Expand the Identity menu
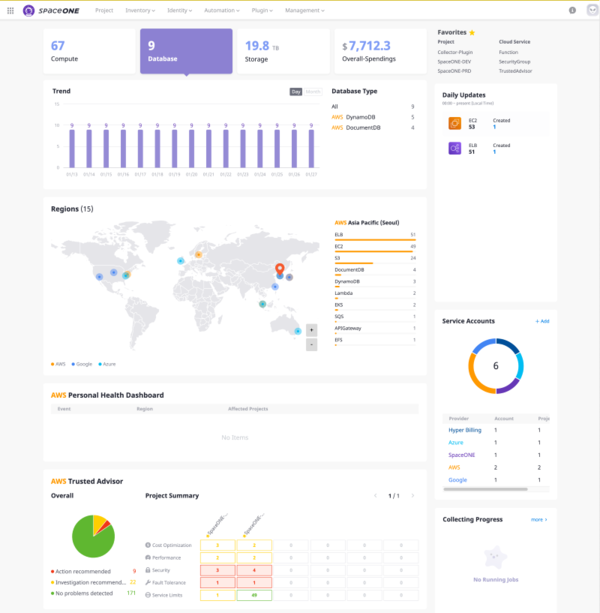The image size is (600, 613). click(179, 11)
